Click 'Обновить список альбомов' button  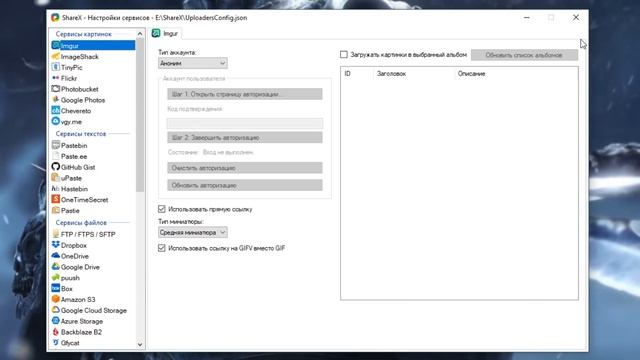pyautogui.click(x=524, y=55)
